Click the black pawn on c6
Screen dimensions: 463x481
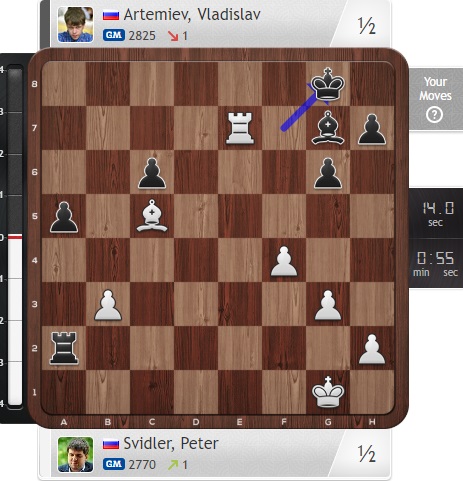pos(152,173)
